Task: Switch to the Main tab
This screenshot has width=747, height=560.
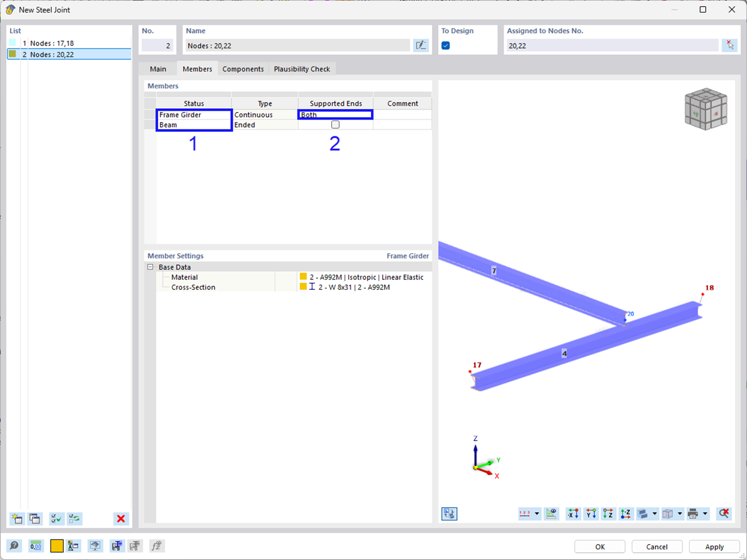Action: click(x=158, y=69)
